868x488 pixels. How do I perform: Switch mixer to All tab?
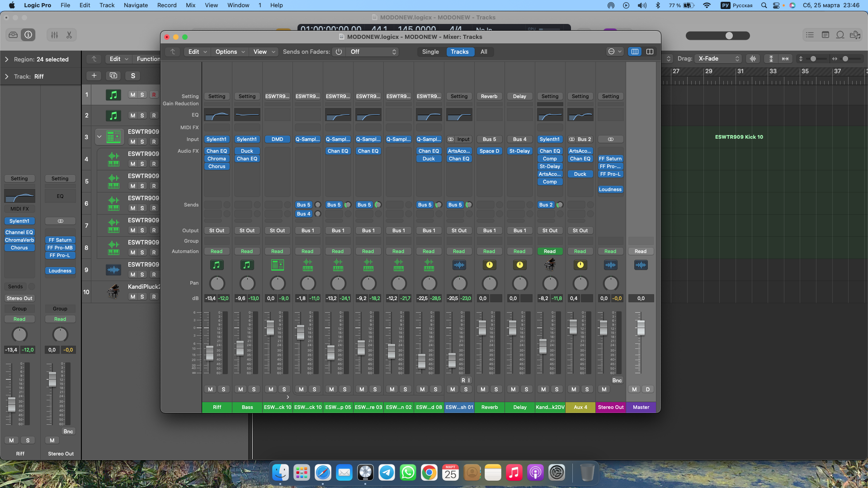[x=484, y=52]
